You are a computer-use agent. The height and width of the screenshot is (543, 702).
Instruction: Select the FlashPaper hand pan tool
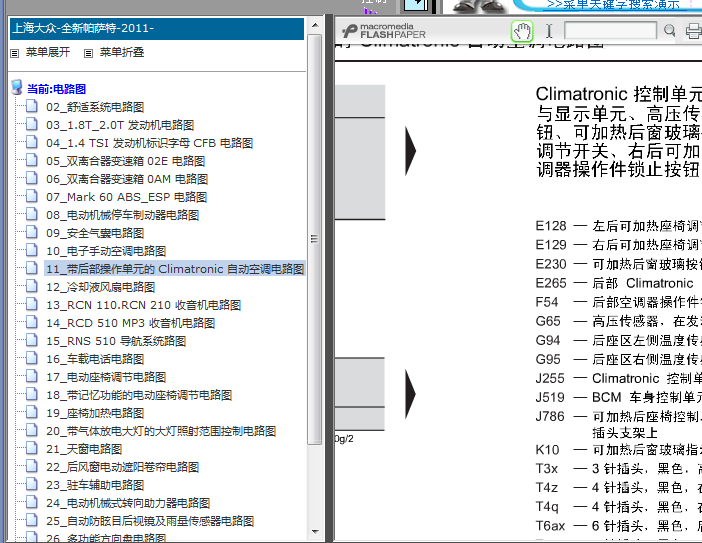tap(522, 31)
